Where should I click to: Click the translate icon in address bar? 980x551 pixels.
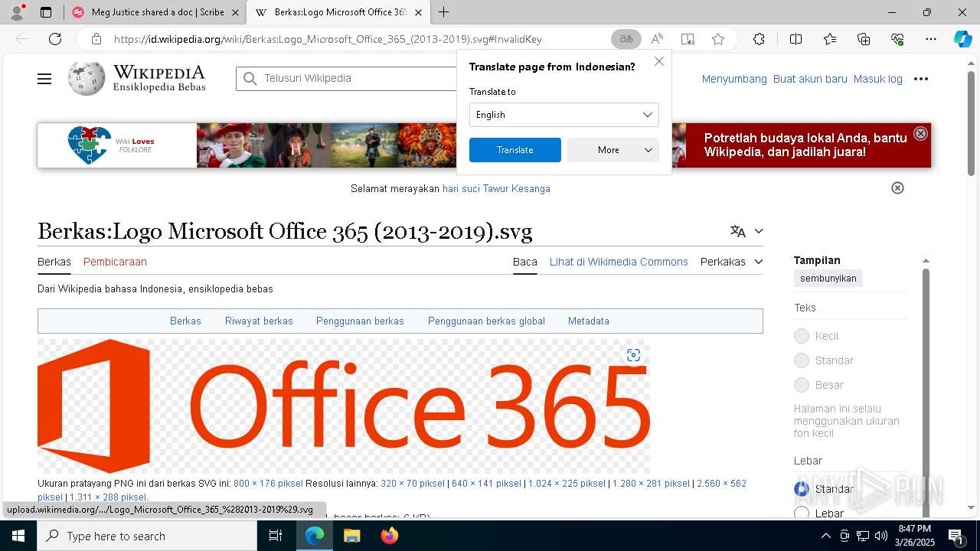626,39
